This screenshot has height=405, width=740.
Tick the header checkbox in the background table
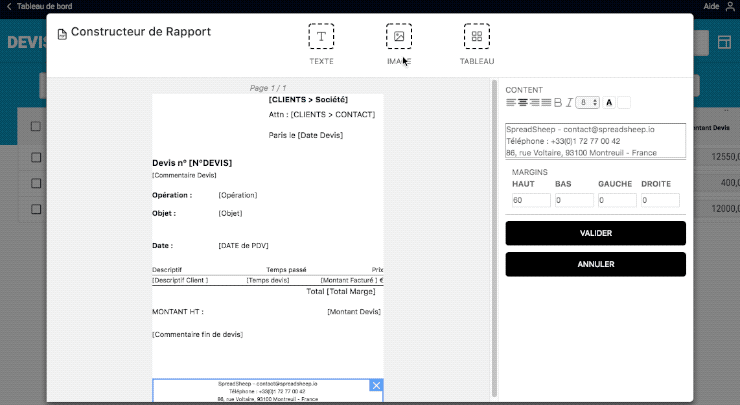click(35, 126)
